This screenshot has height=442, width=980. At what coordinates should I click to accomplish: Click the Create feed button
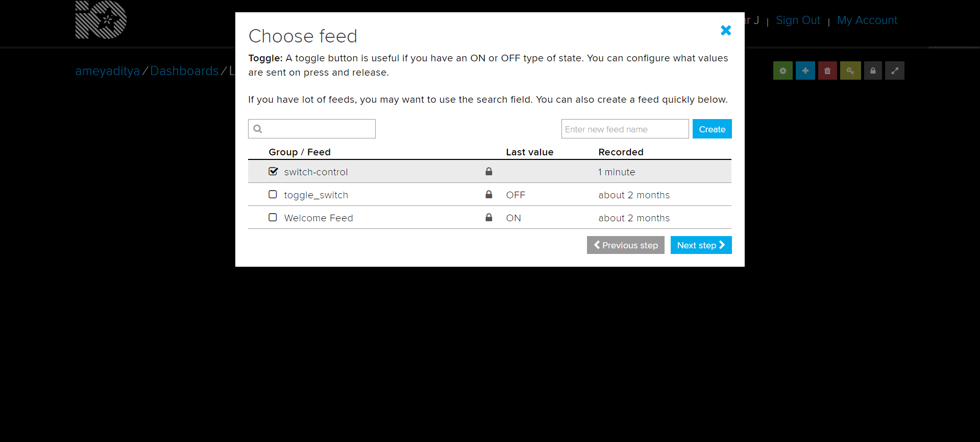point(712,129)
